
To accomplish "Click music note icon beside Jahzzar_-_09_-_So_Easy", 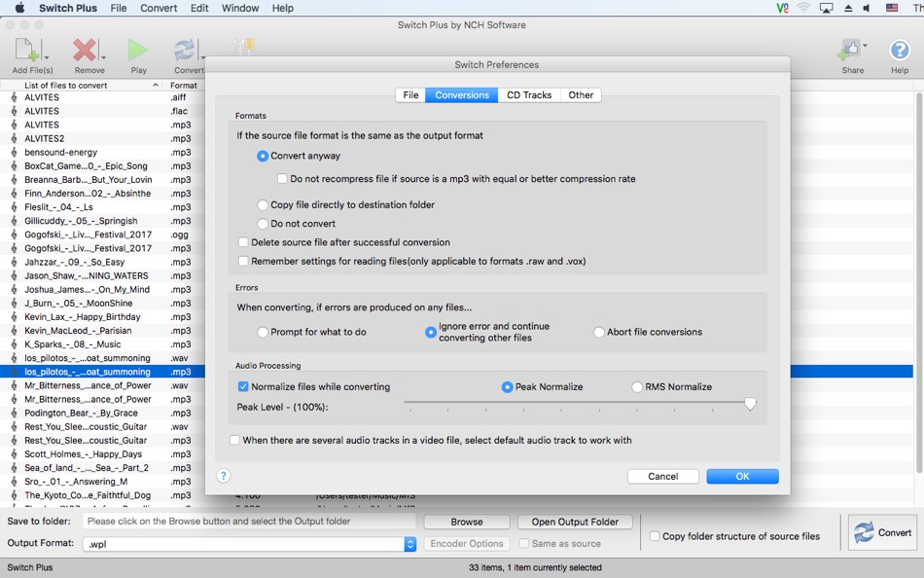I will 14,262.
